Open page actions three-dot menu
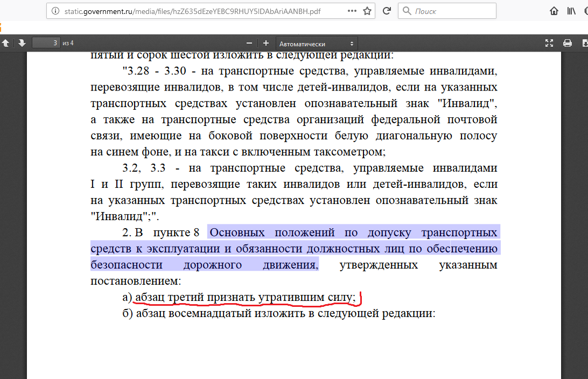588x379 pixels. 352,11
